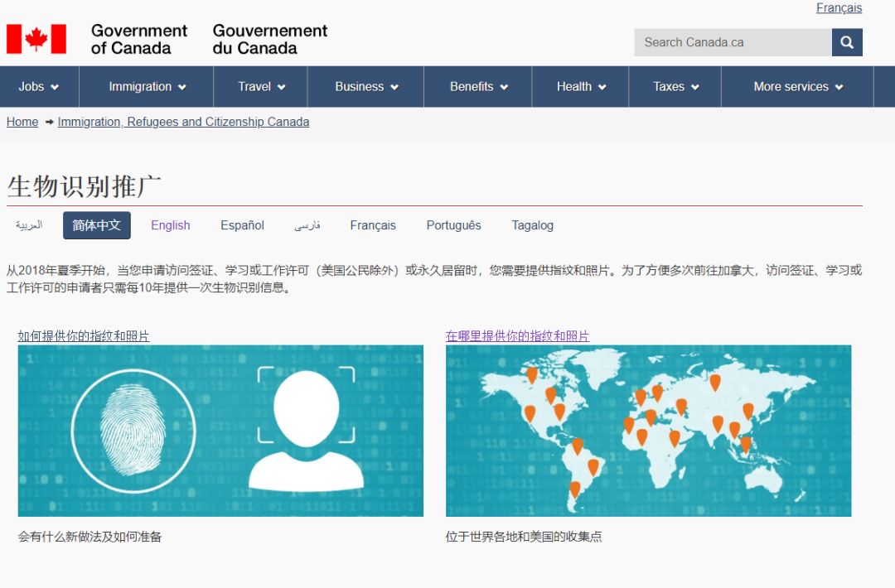Expand the Taxes menu
The height and width of the screenshot is (588, 895).
pyautogui.click(x=675, y=87)
